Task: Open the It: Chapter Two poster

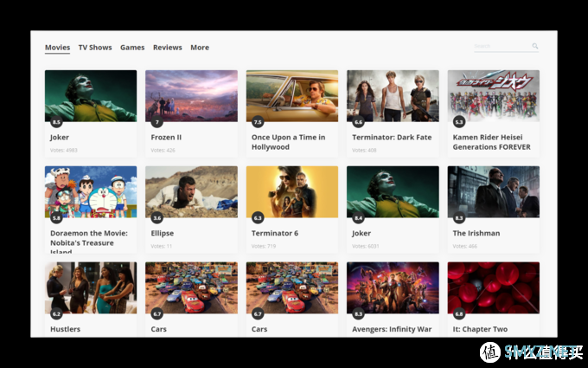Action: (x=494, y=287)
